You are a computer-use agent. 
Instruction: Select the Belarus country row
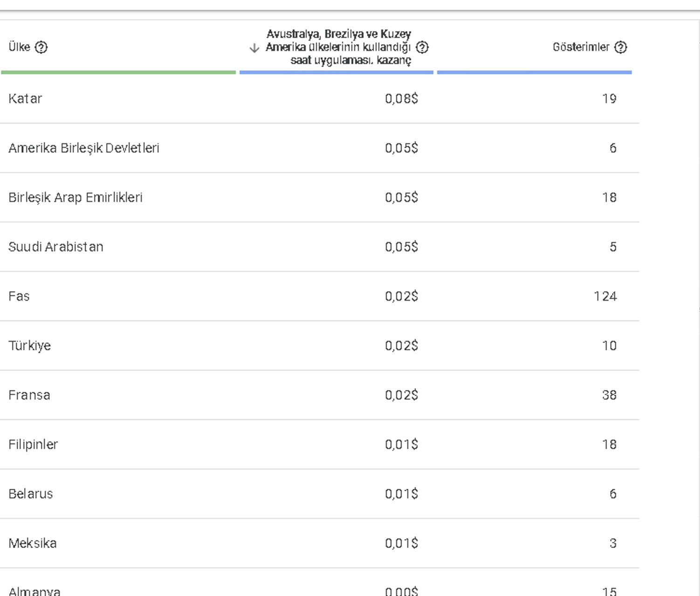pyautogui.click(x=319, y=494)
